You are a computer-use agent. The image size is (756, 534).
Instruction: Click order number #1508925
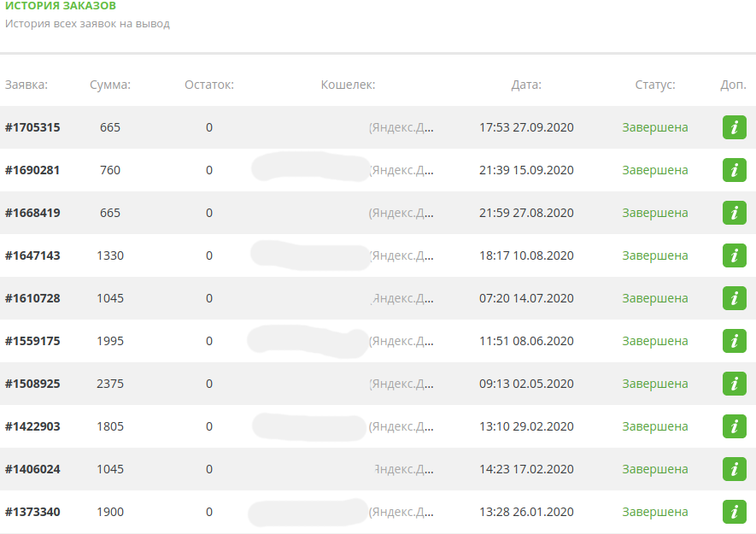point(32,384)
